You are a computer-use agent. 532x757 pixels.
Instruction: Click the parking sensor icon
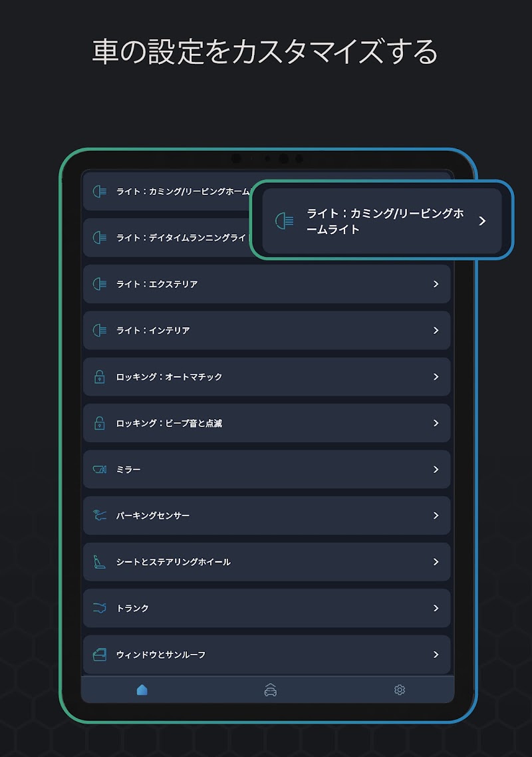point(99,516)
